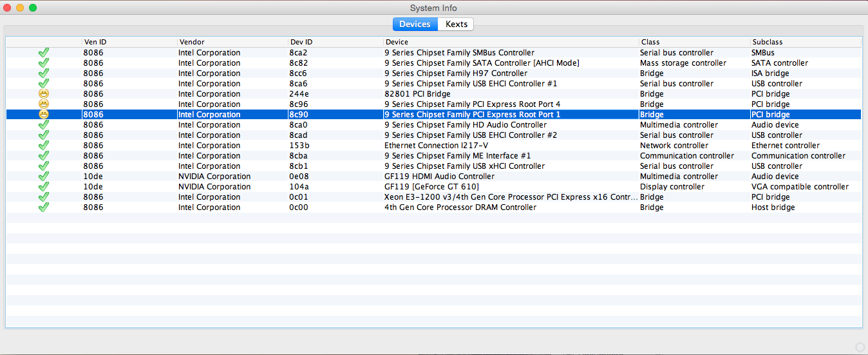Screen dimensions: 868x355
Task: Click green checkmark for SATA Controller row
Action: (x=44, y=63)
